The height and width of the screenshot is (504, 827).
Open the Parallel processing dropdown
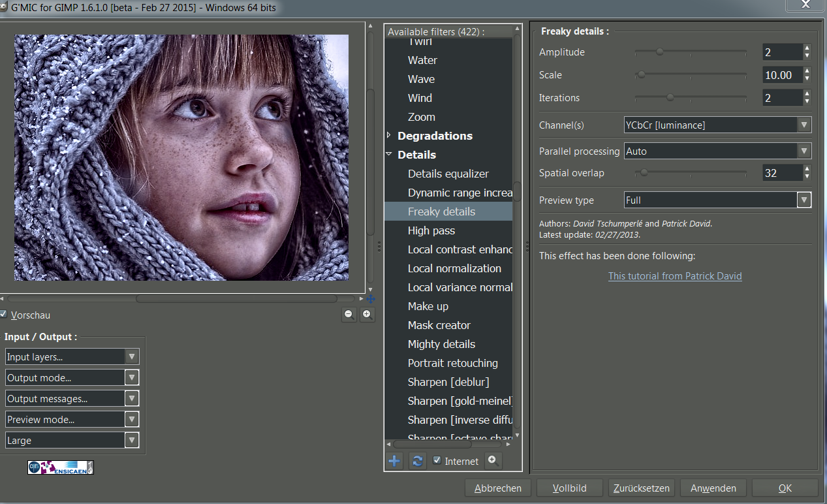(x=717, y=151)
